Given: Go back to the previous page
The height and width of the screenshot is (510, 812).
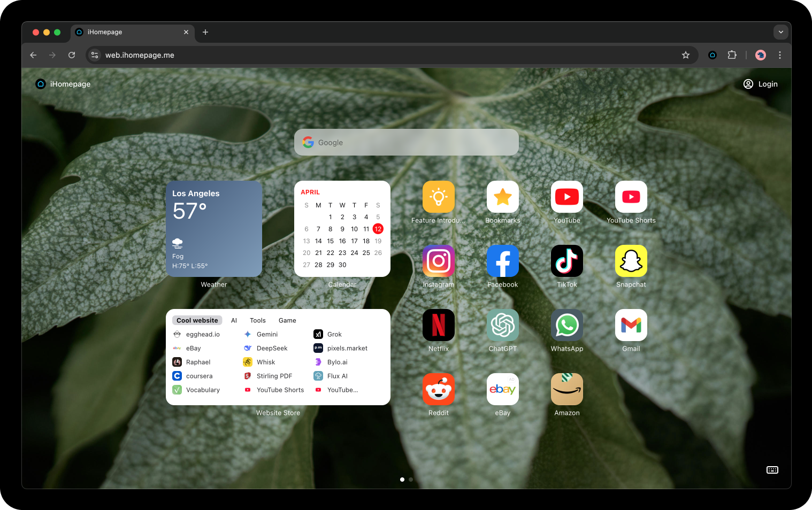Looking at the screenshot, I should pyautogui.click(x=33, y=55).
